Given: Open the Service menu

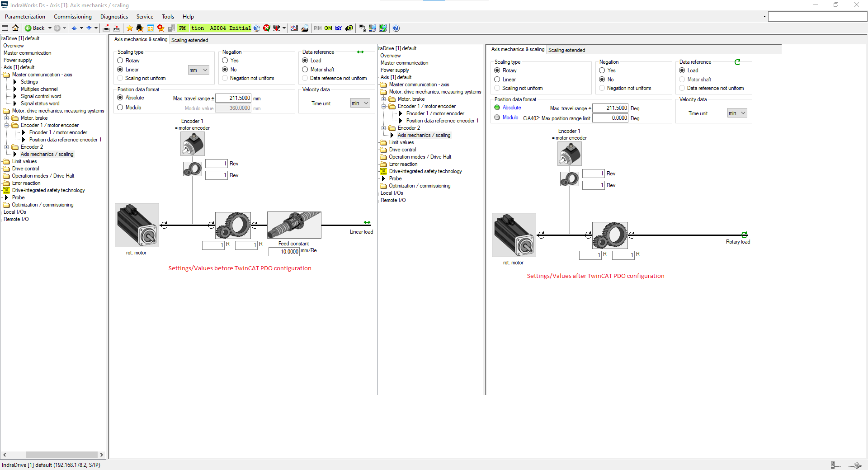Looking at the screenshot, I should click(x=145, y=17).
